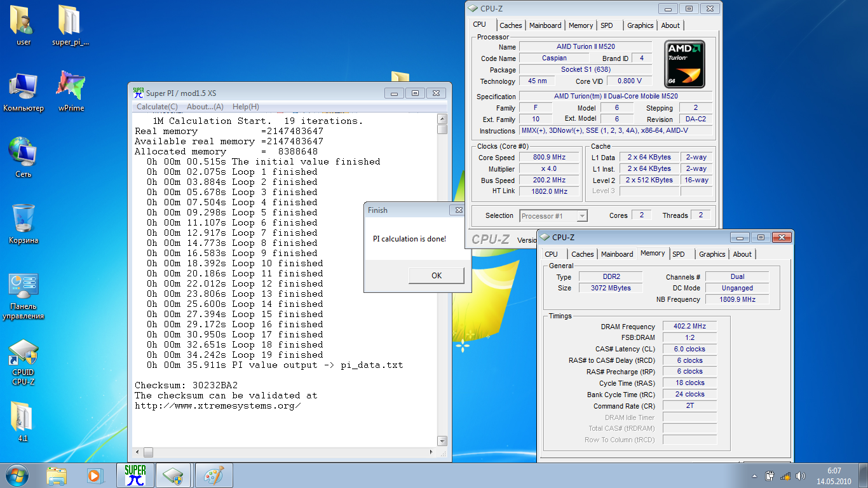Open Windows Media Player from taskbar
868x488 pixels.
[95, 475]
